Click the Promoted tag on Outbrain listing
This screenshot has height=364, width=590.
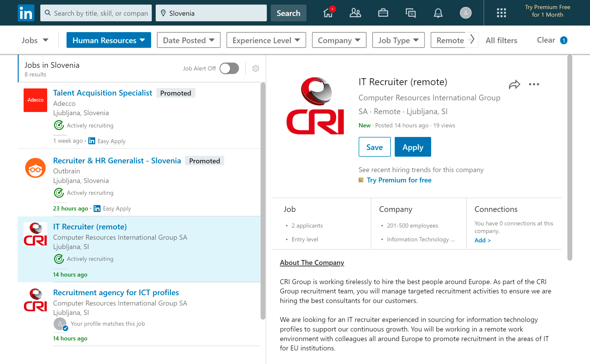click(205, 161)
